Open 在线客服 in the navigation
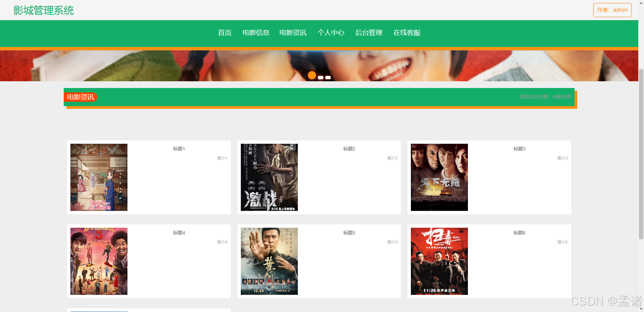Image resolution: width=644 pixels, height=312 pixels. click(407, 33)
